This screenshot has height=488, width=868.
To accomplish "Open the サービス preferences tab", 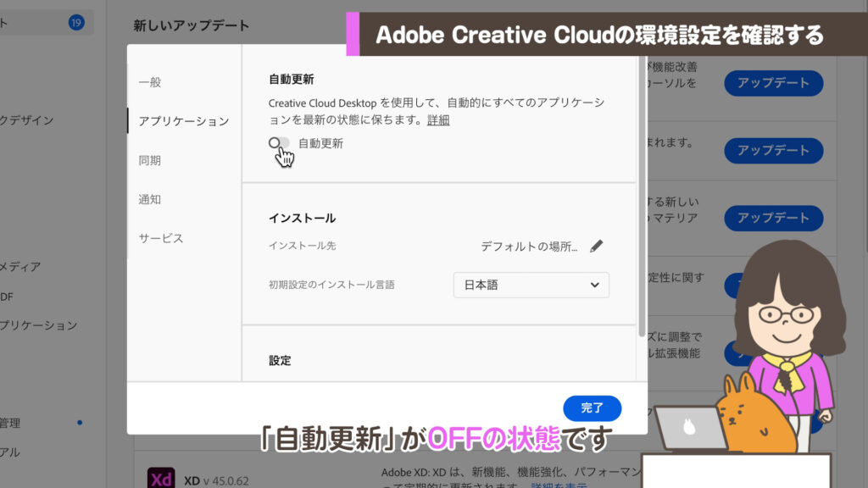I will click(160, 238).
